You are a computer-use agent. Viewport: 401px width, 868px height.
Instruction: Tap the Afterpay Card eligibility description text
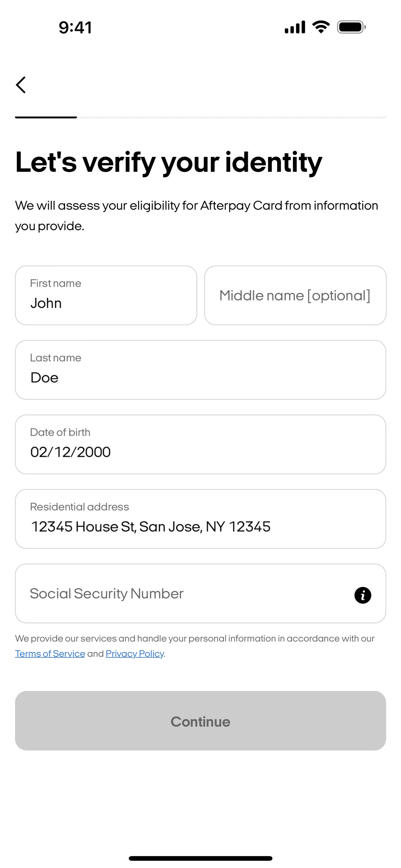click(x=196, y=216)
